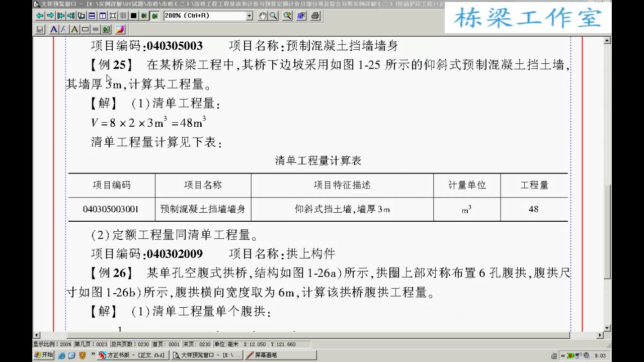Switch to 方正书版 taskbar window

click(132, 355)
